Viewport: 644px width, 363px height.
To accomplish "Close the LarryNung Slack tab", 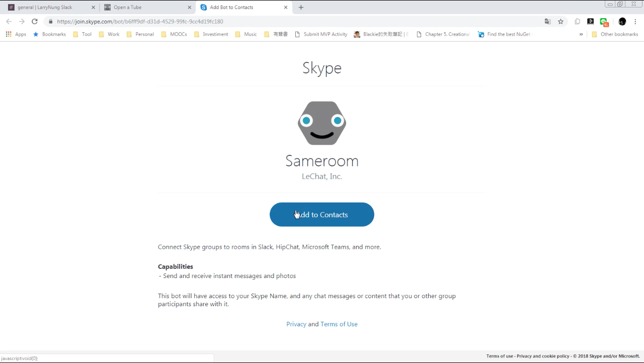I will [x=93, y=8].
